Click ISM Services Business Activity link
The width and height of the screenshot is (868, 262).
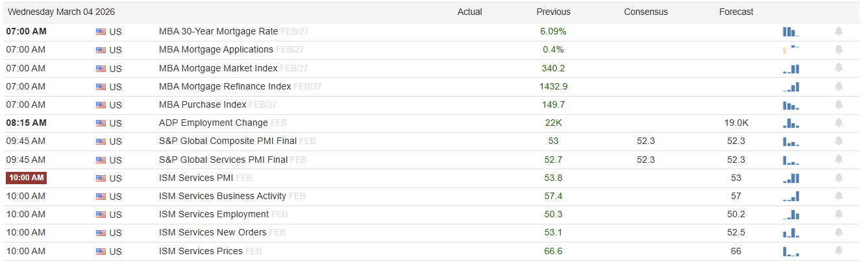223,196
